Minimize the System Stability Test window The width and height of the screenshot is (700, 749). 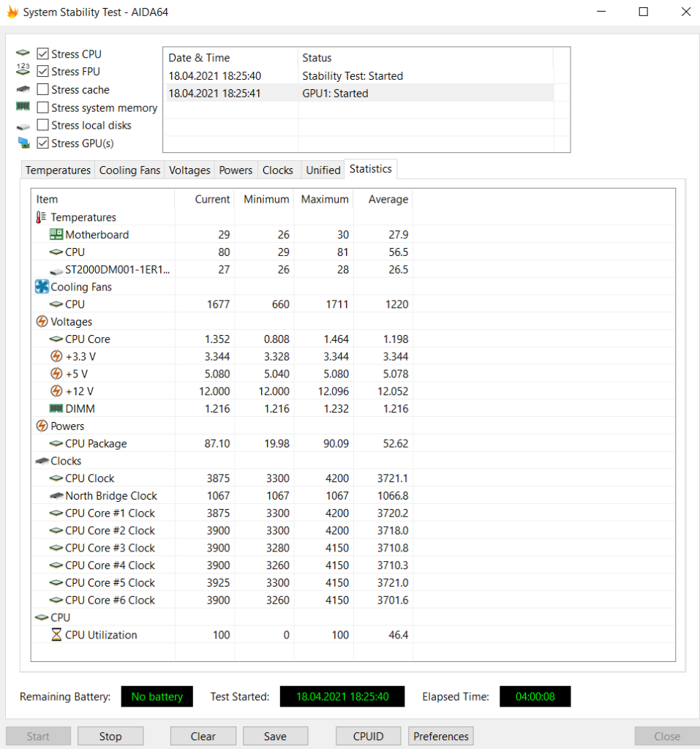pos(601,12)
